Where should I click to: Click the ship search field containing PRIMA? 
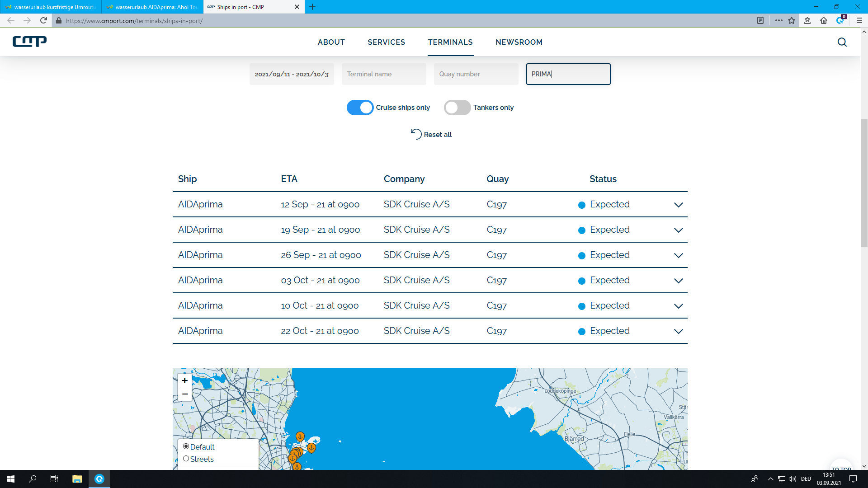pyautogui.click(x=568, y=74)
